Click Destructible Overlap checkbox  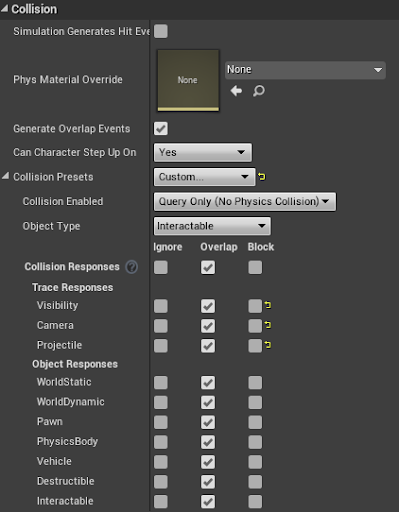click(208, 482)
